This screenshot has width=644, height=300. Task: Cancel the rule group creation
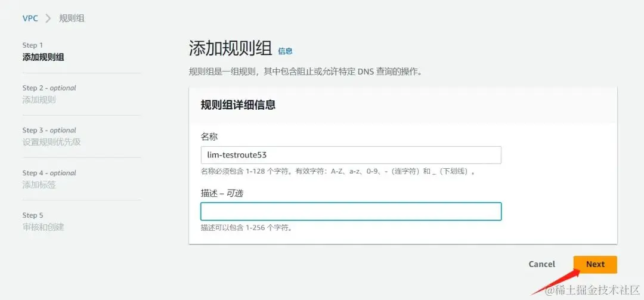pyautogui.click(x=541, y=264)
